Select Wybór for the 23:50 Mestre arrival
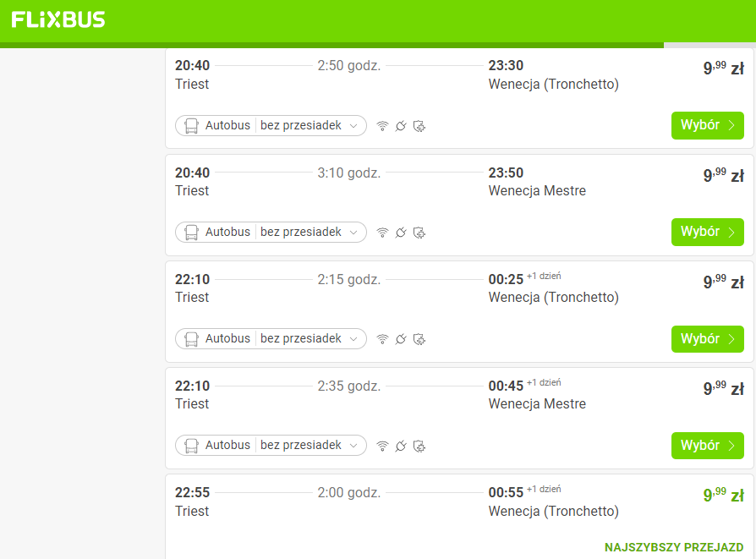Viewport: 756px width, 559px height. (707, 232)
